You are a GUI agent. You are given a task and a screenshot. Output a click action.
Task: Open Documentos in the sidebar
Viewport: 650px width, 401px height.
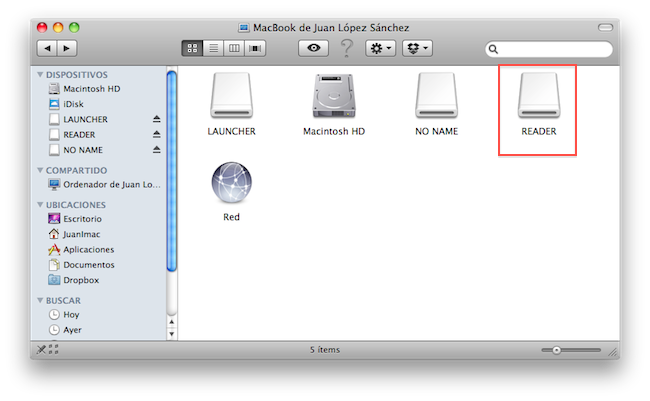(81, 265)
